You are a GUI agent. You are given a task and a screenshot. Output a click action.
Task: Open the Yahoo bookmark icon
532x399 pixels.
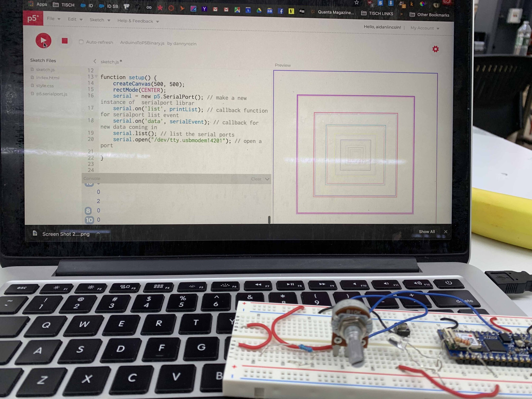click(205, 9)
